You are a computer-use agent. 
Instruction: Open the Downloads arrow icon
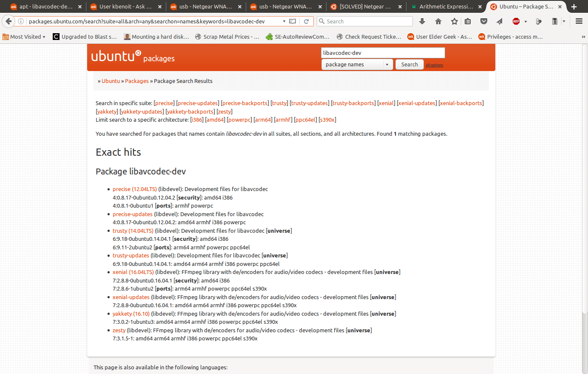click(x=422, y=21)
